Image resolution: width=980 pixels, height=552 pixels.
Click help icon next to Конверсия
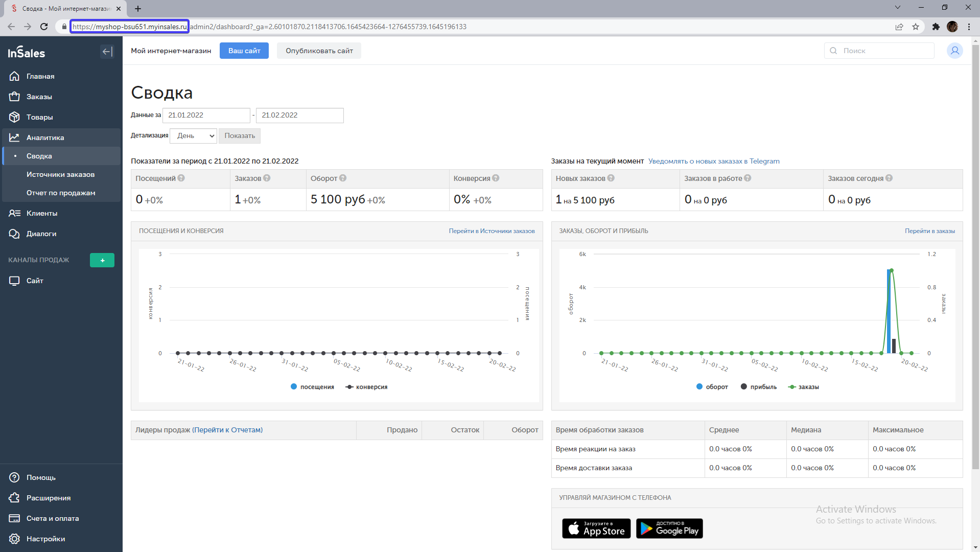(496, 178)
